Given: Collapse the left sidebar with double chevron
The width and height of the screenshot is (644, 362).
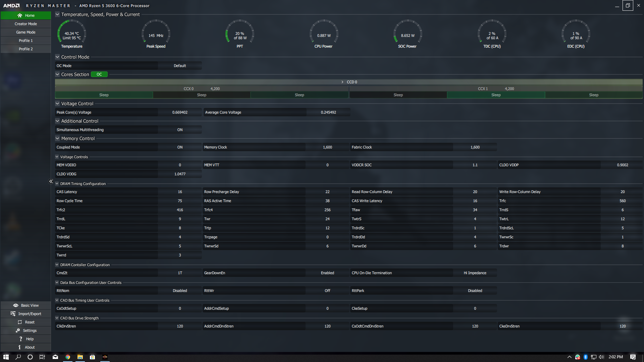Looking at the screenshot, I should (x=51, y=181).
